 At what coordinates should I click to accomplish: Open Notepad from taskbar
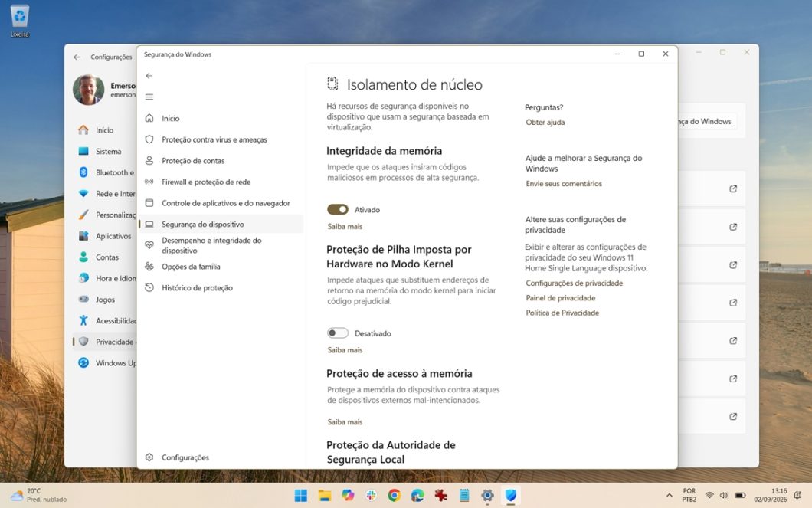click(x=464, y=496)
